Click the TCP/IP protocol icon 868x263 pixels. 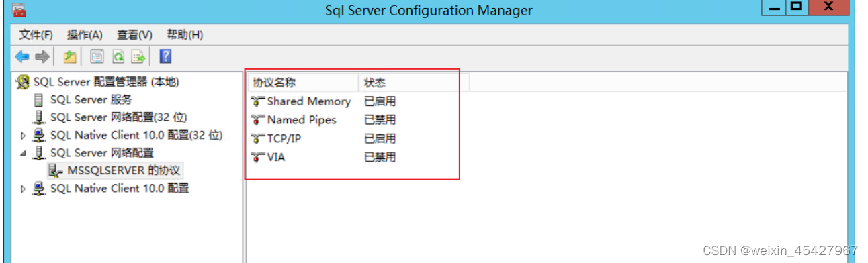tap(258, 139)
